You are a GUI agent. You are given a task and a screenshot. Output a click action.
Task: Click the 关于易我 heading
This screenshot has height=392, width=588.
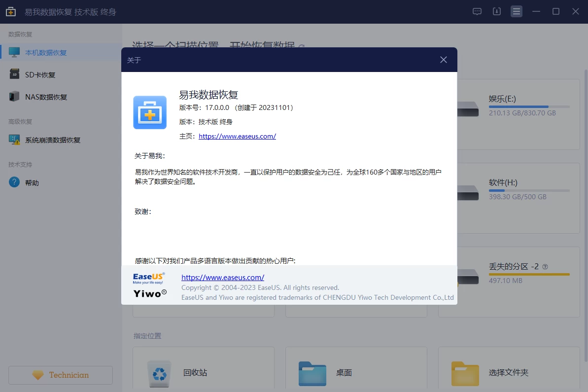click(x=150, y=156)
